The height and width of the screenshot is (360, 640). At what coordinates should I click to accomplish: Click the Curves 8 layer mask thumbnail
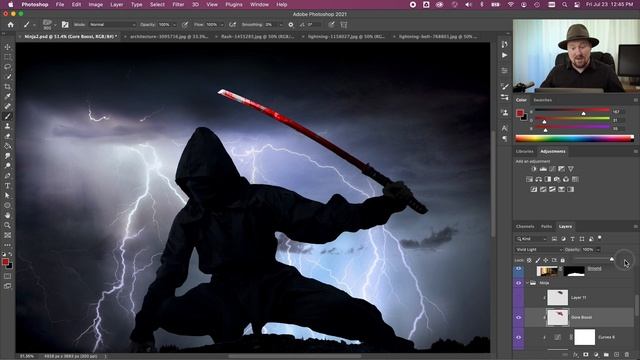[x=584, y=337]
